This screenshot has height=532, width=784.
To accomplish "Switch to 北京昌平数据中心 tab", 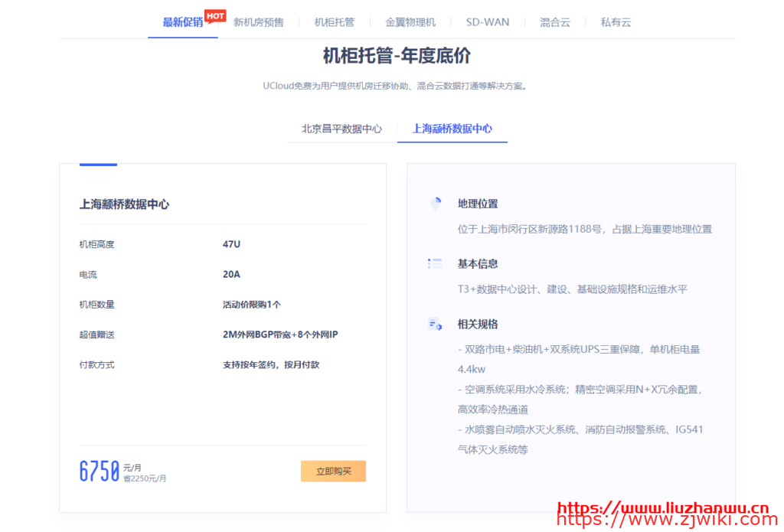I will 341,129.
